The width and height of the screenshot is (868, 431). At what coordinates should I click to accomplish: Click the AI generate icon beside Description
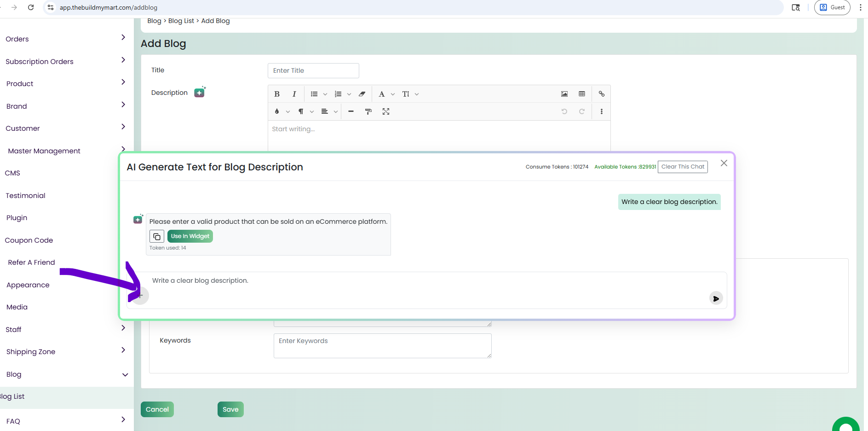coord(200,92)
